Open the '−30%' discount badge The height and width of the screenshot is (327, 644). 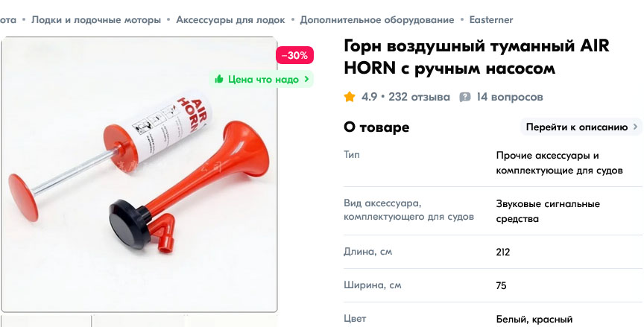coord(294,55)
